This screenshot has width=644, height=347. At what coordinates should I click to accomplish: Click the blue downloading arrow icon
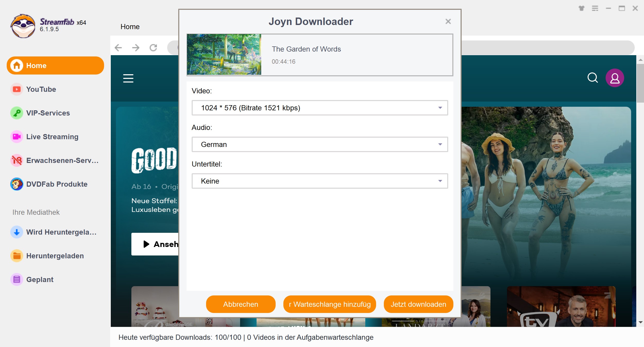[17, 232]
